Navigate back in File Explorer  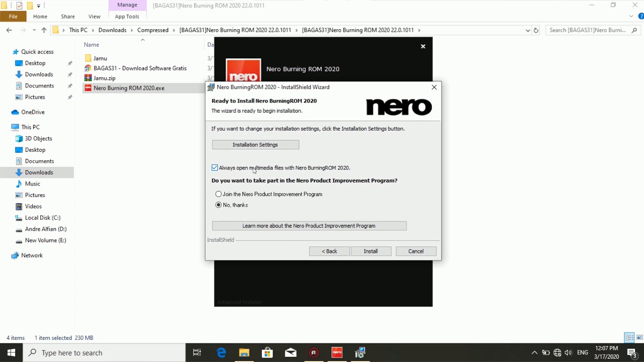9,30
